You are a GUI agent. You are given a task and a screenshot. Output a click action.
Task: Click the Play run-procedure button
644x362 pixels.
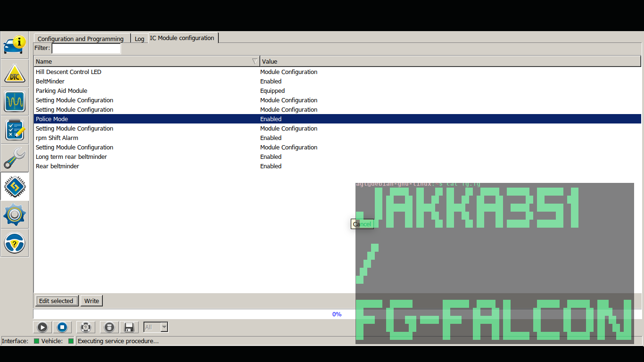coord(42,327)
